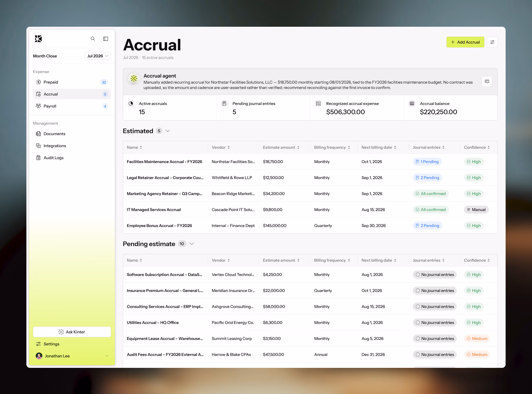Open the sidebar search icon

click(x=93, y=39)
